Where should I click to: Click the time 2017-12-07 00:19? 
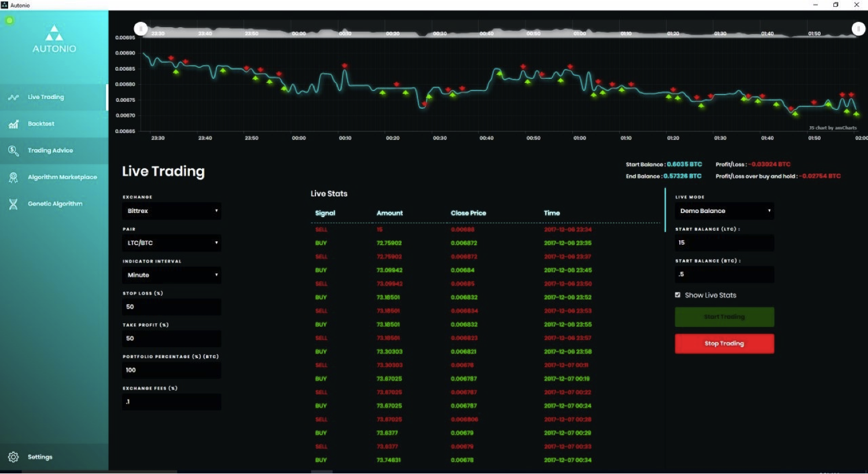[x=567, y=379]
